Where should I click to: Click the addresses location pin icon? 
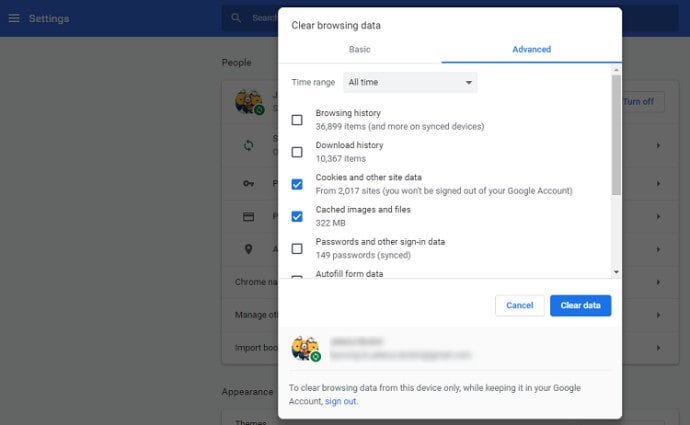point(249,249)
